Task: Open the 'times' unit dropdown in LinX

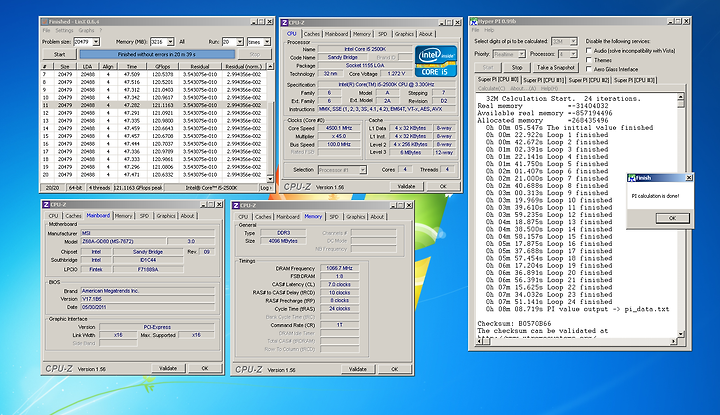Action: coord(267,42)
